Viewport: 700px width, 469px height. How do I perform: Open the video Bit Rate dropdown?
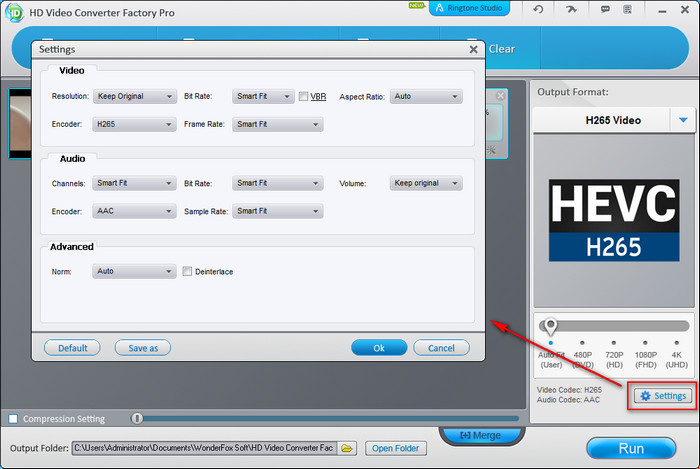(263, 96)
